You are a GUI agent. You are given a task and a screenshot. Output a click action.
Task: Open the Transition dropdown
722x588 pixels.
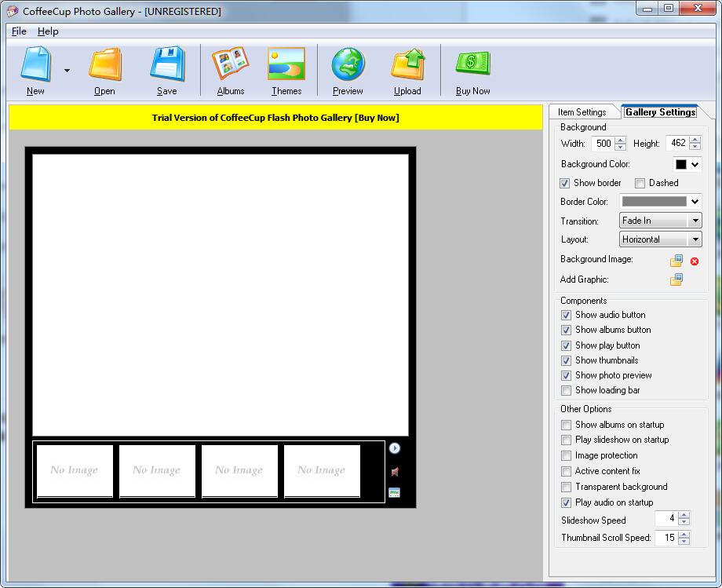pyautogui.click(x=660, y=221)
